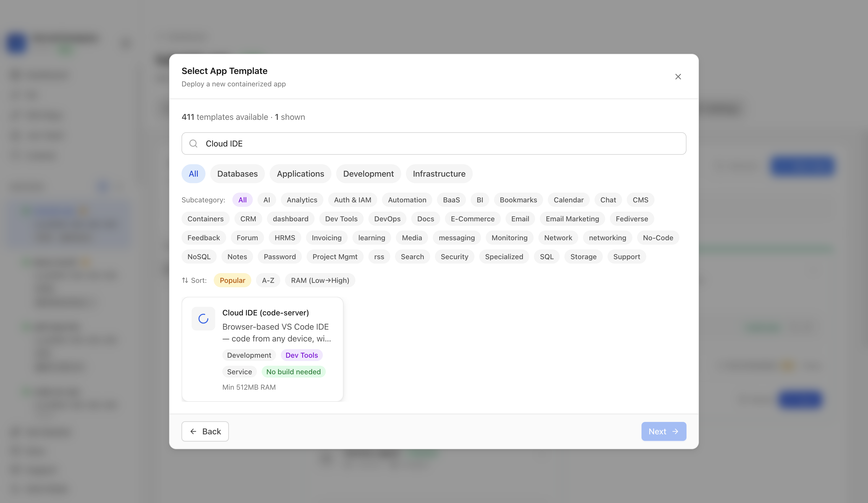Filter by Email Marketing subcategory
Image resolution: width=868 pixels, height=503 pixels.
click(x=572, y=219)
